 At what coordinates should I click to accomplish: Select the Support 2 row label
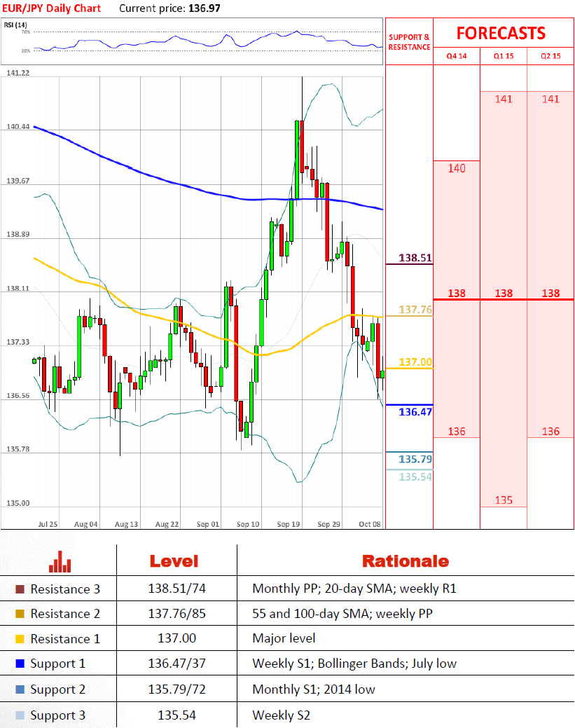coord(58,690)
